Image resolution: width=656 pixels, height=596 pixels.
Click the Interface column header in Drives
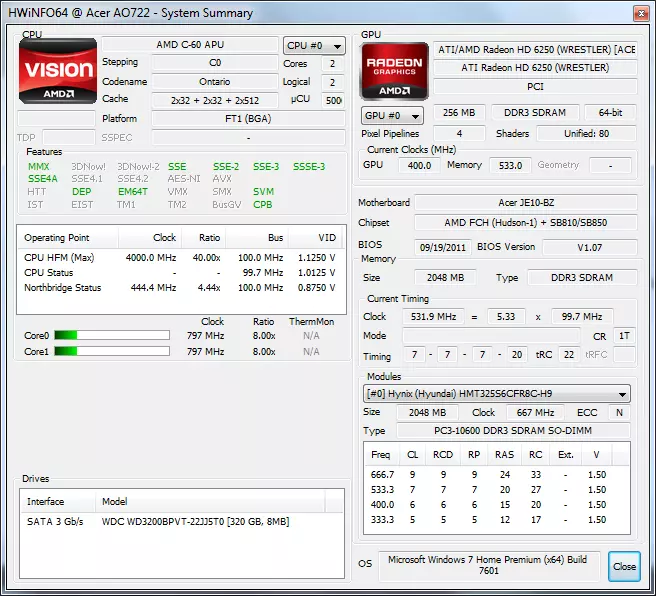click(x=58, y=501)
